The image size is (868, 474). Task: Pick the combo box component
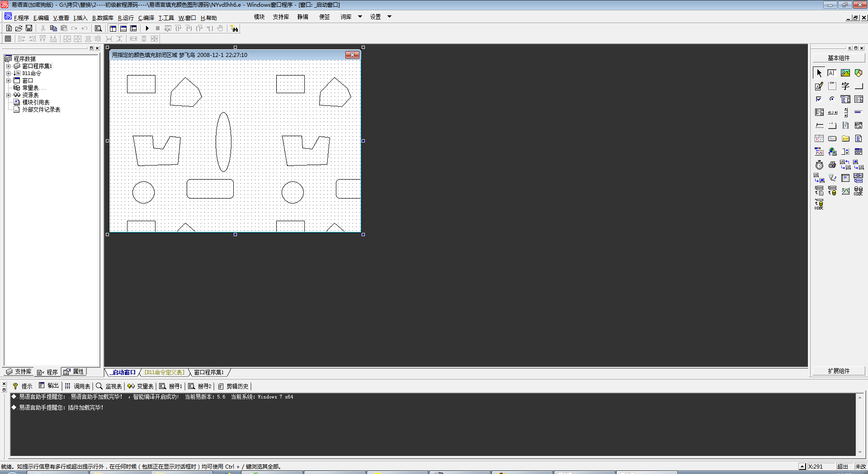tap(845, 99)
